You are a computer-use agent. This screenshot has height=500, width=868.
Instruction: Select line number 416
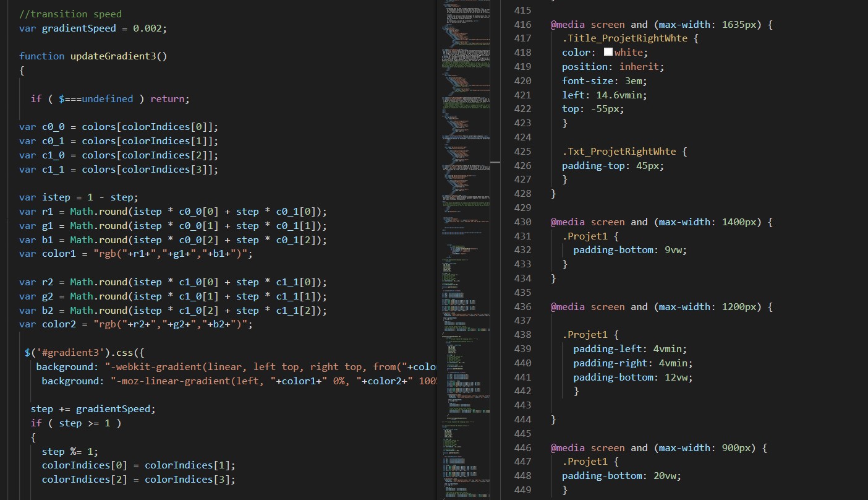pos(522,25)
